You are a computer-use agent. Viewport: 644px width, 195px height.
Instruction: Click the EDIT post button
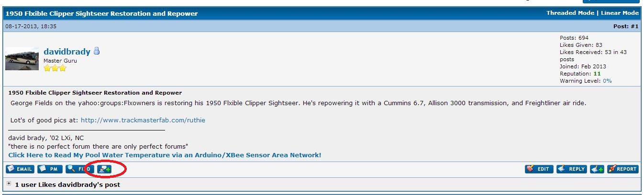click(x=539, y=169)
